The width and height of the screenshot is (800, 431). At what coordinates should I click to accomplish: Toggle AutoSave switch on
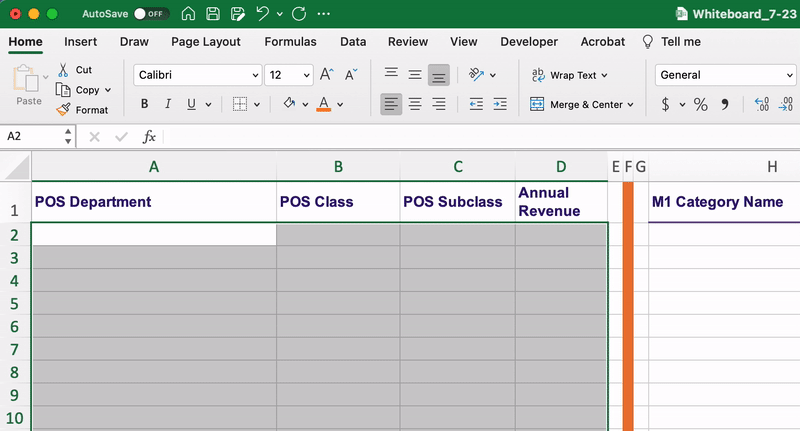[x=151, y=14]
